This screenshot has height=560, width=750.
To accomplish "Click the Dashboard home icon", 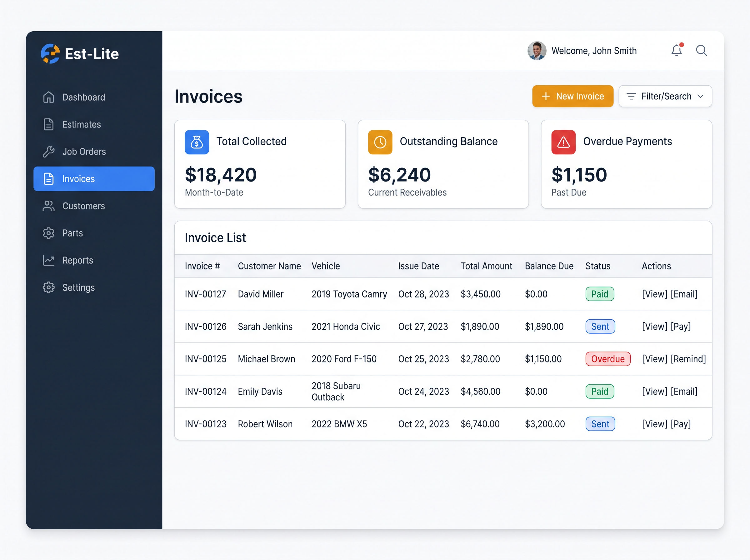I will 48,97.
